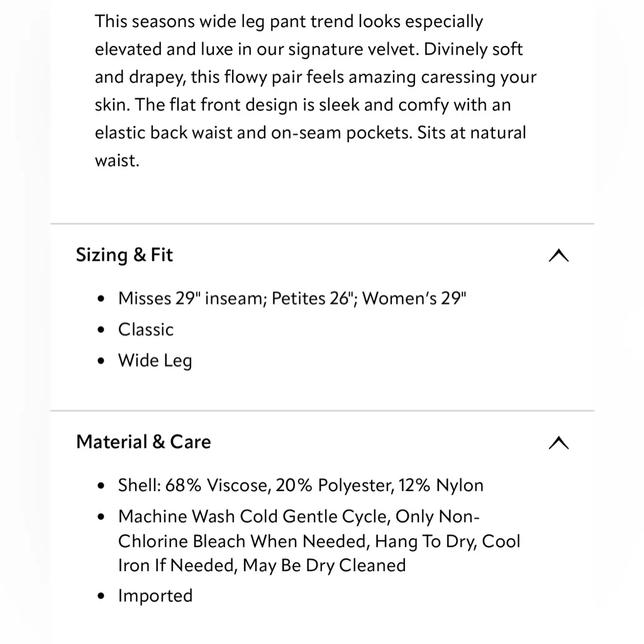Click the Sits at natural waist sentence
Image resolution: width=644 pixels, height=644 pixels.
coord(472,133)
